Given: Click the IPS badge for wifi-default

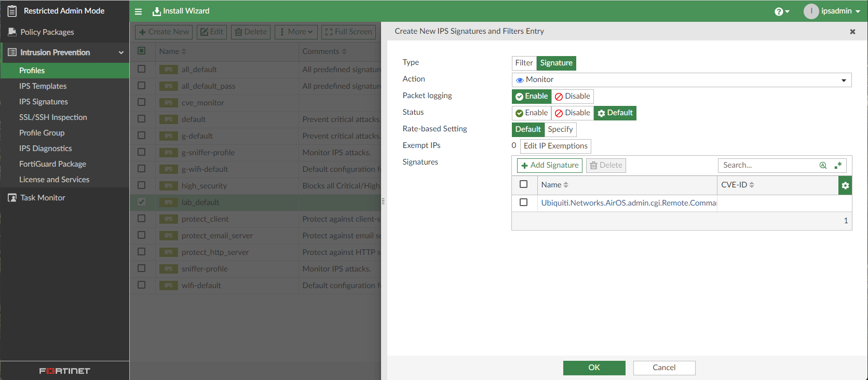Looking at the screenshot, I should [168, 286].
